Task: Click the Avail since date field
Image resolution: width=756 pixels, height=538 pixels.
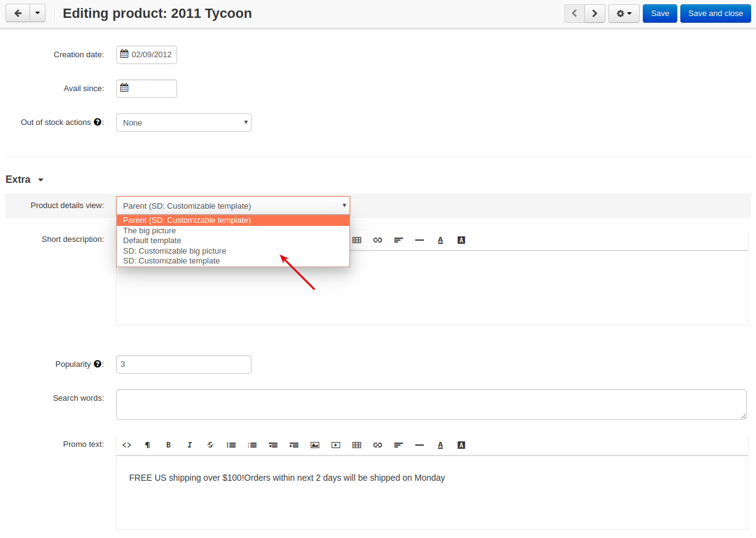Action: 146,89
